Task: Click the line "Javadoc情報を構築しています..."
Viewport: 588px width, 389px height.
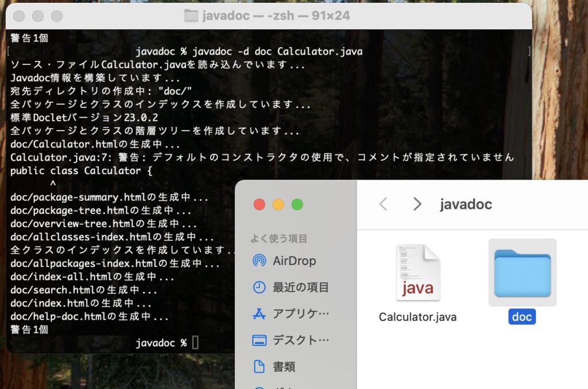Action: pyautogui.click(x=95, y=78)
